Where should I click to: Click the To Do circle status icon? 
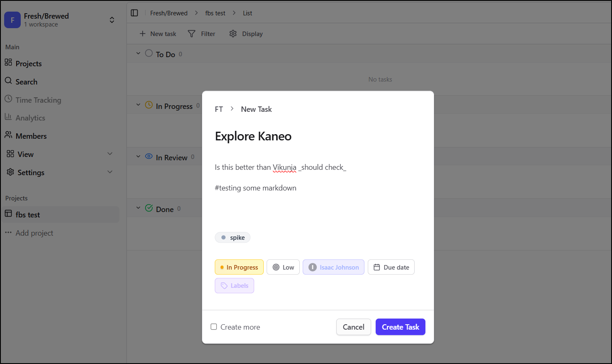[149, 53]
